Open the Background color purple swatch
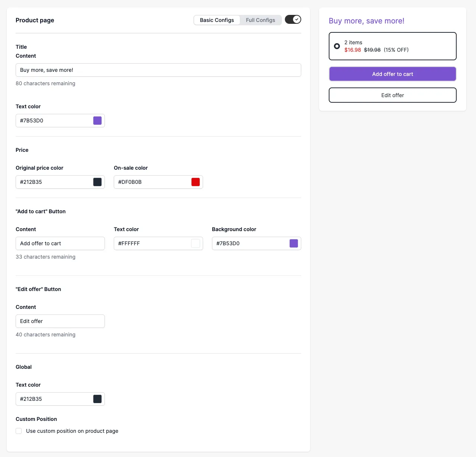This screenshot has width=476, height=457. click(x=294, y=243)
